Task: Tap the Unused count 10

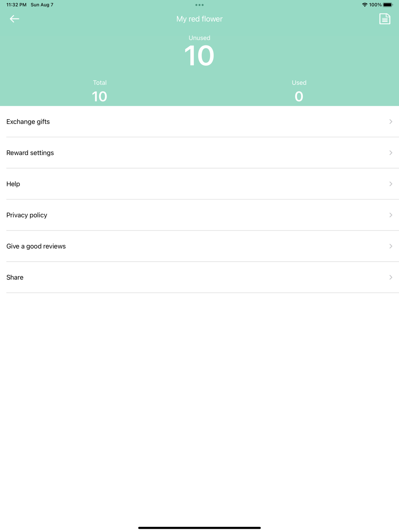Action: (x=199, y=55)
